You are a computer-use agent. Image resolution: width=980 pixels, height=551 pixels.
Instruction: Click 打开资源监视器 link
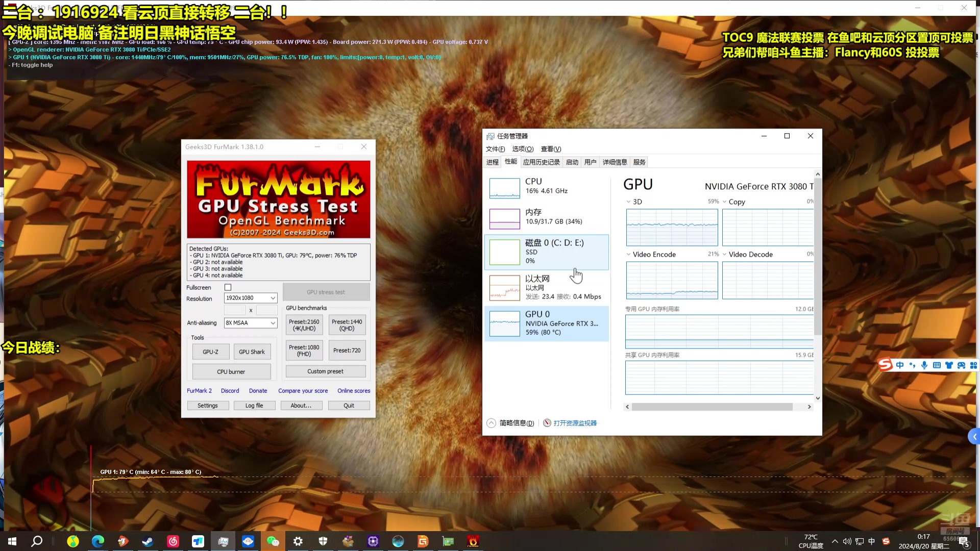point(575,423)
